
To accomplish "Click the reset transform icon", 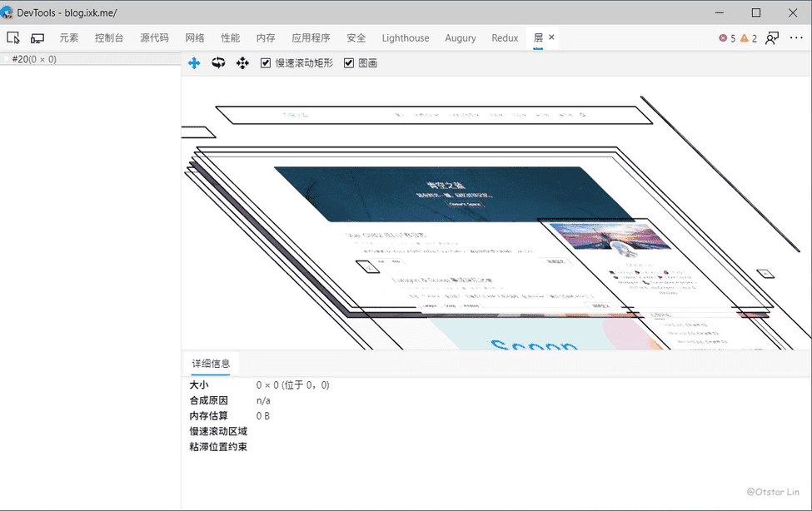I will (x=242, y=63).
